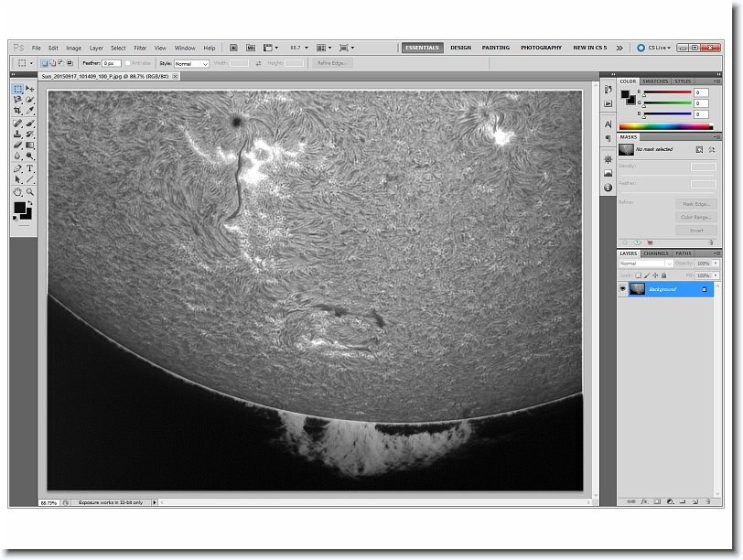Open the View Extras dropdown

click(x=271, y=48)
